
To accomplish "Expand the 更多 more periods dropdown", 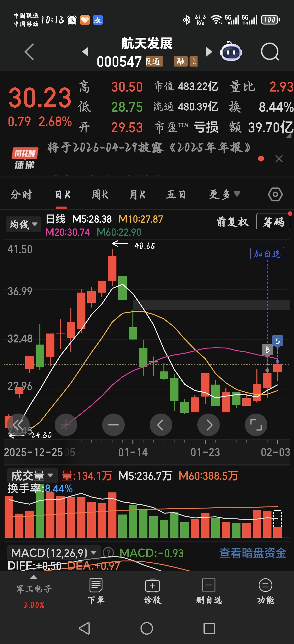I will pyautogui.click(x=225, y=195).
